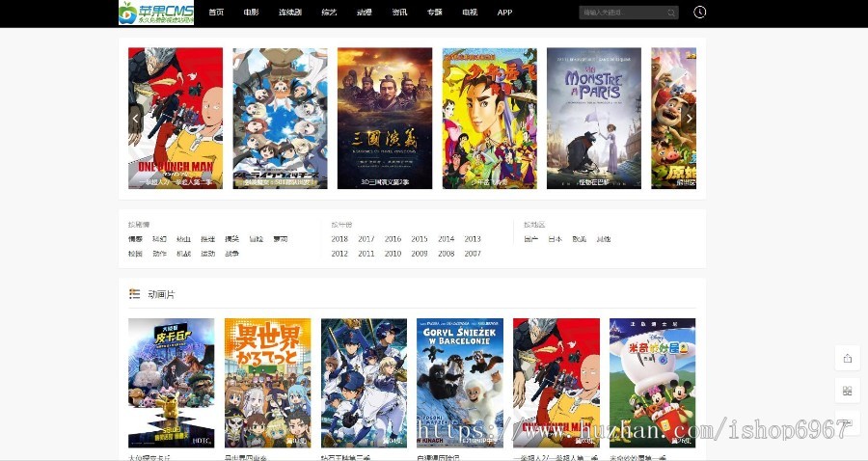Click the 苹果CMS logo
868x461 pixels.
pyautogui.click(x=156, y=13)
